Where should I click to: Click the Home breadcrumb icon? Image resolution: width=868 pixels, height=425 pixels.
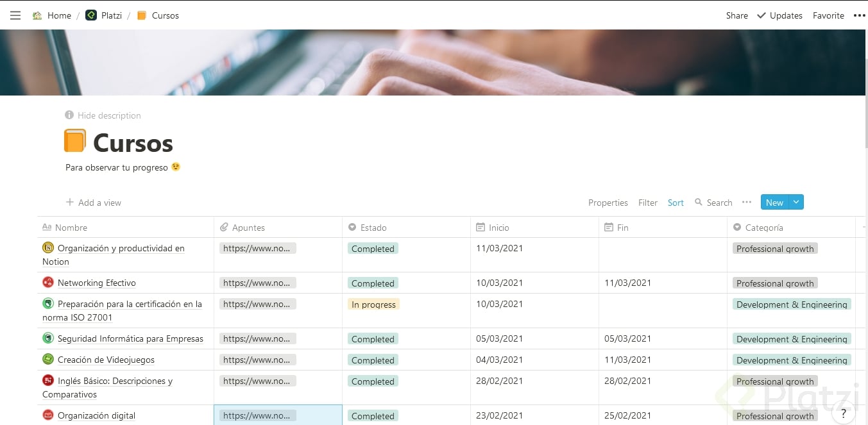click(x=37, y=15)
